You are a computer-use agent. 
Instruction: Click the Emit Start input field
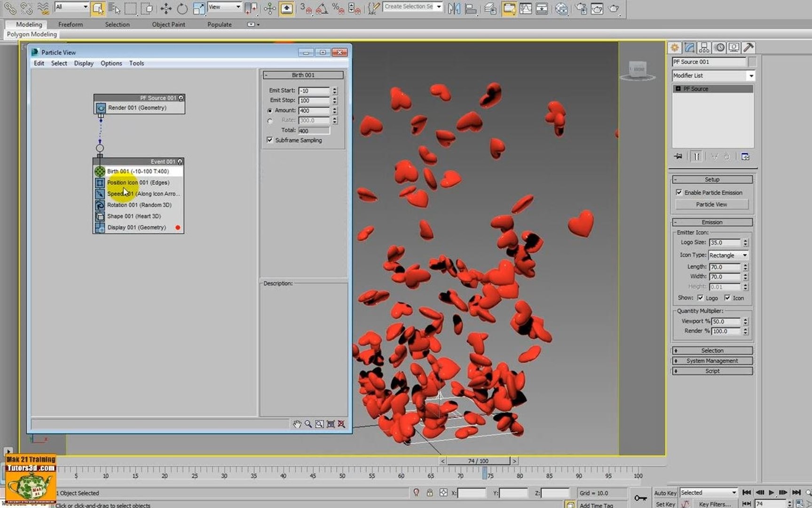tap(314, 91)
